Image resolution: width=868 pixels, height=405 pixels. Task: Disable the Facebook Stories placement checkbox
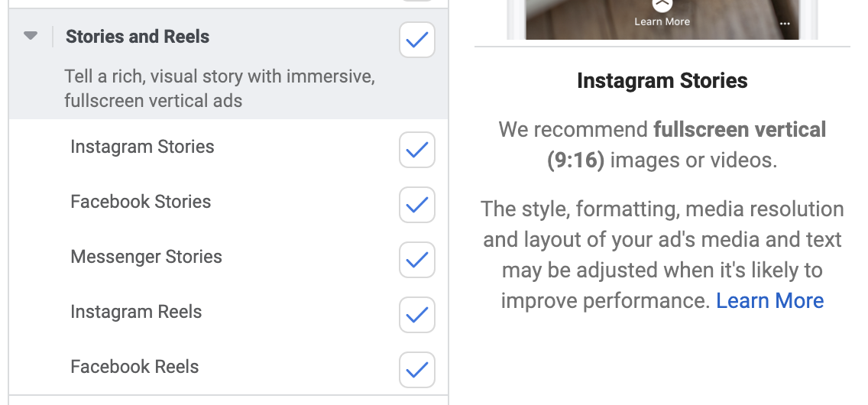tap(417, 205)
